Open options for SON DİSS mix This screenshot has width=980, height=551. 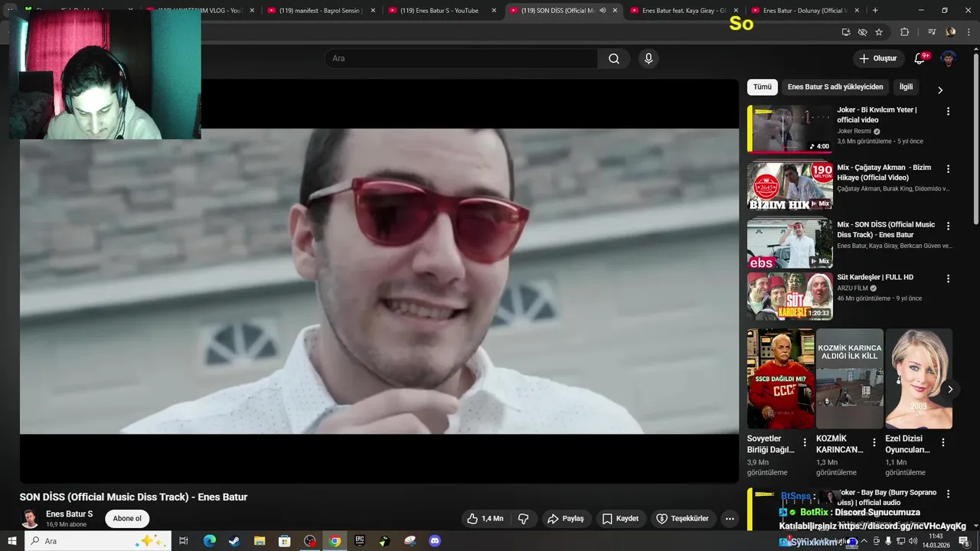click(x=948, y=227)
